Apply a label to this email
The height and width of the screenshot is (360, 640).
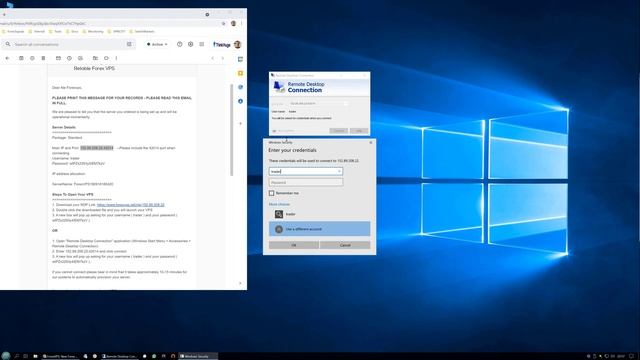106,58
